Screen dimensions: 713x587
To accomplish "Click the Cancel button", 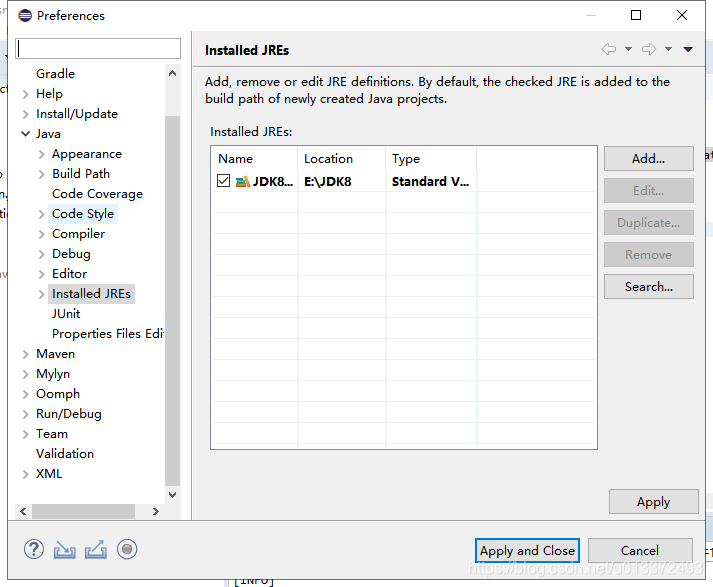I will click(640, 551).
